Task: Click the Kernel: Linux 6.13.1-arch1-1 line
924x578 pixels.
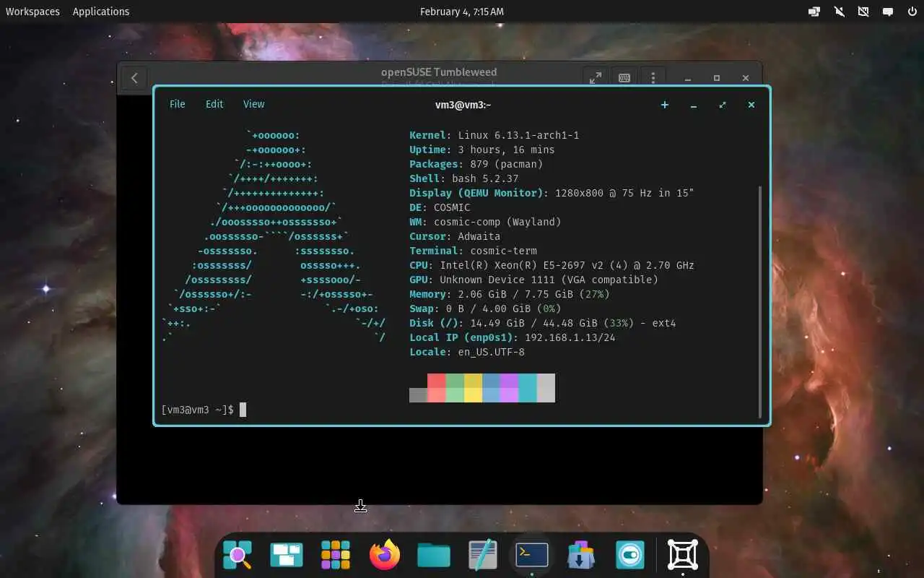Action: 494,135
